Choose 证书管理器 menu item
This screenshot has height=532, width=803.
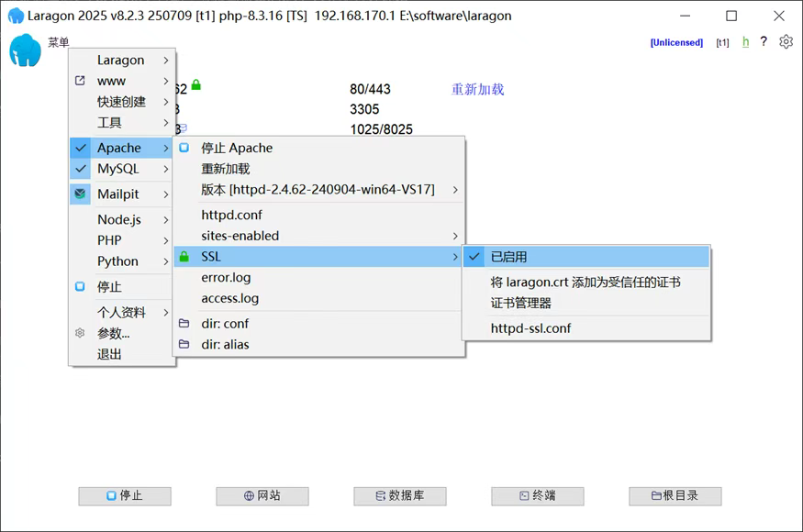coord(521,303)
